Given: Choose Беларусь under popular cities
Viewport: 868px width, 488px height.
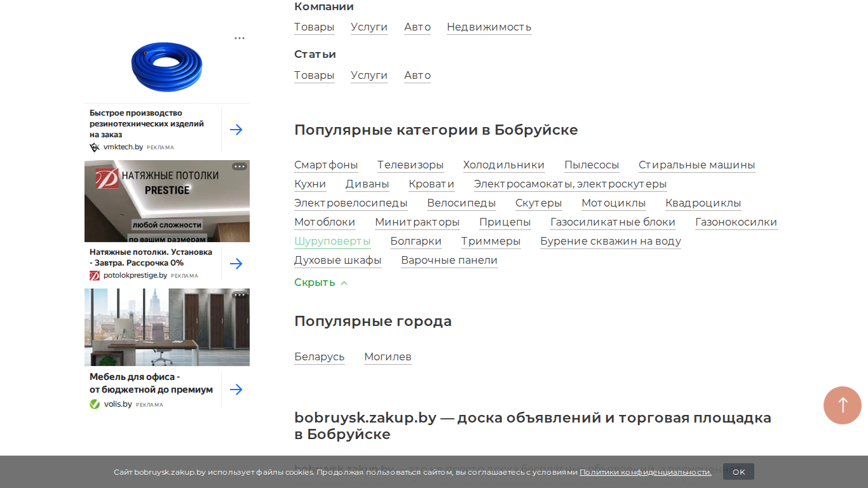Looking at the screenshot, I should [320, 357].
